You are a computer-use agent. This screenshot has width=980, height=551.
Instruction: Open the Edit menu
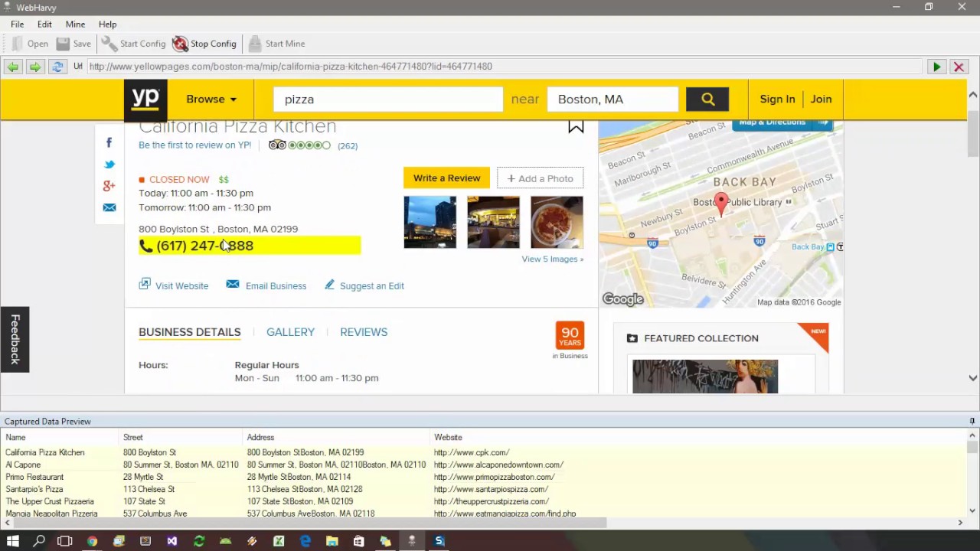click(x=44, y=24)
